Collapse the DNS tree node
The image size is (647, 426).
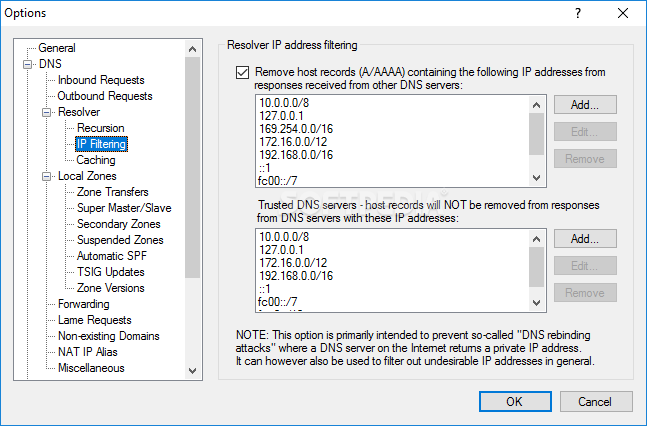27,64
